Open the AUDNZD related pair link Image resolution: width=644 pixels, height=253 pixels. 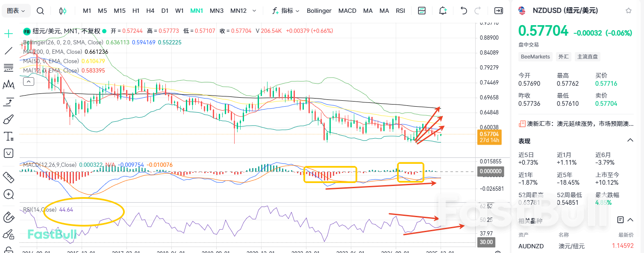click(x=531, y=246)
